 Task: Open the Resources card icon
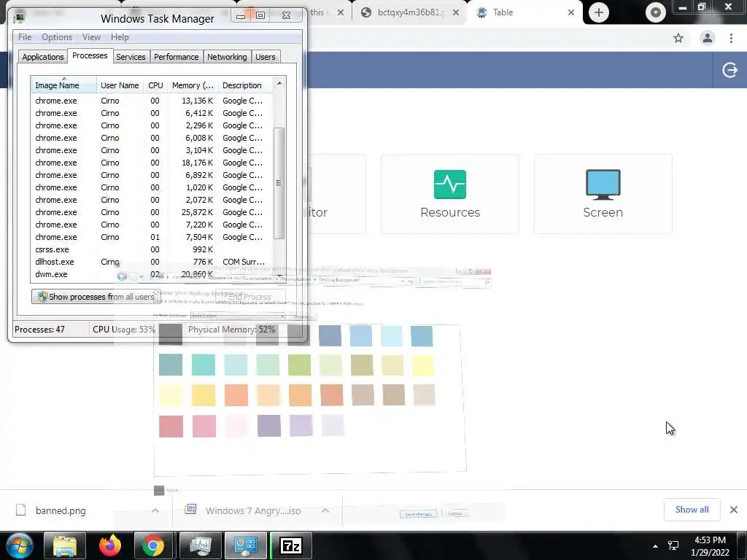449,184
